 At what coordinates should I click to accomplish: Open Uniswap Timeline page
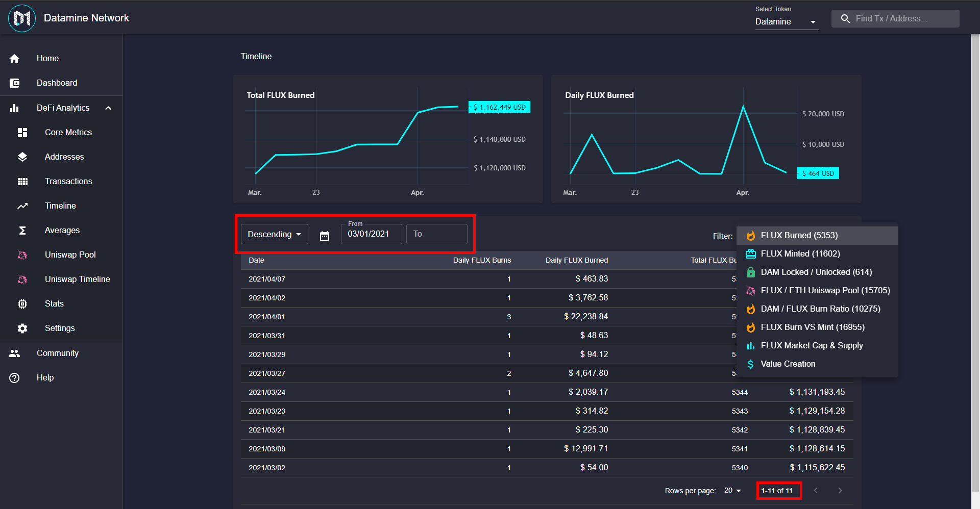(x=61, y=279)
